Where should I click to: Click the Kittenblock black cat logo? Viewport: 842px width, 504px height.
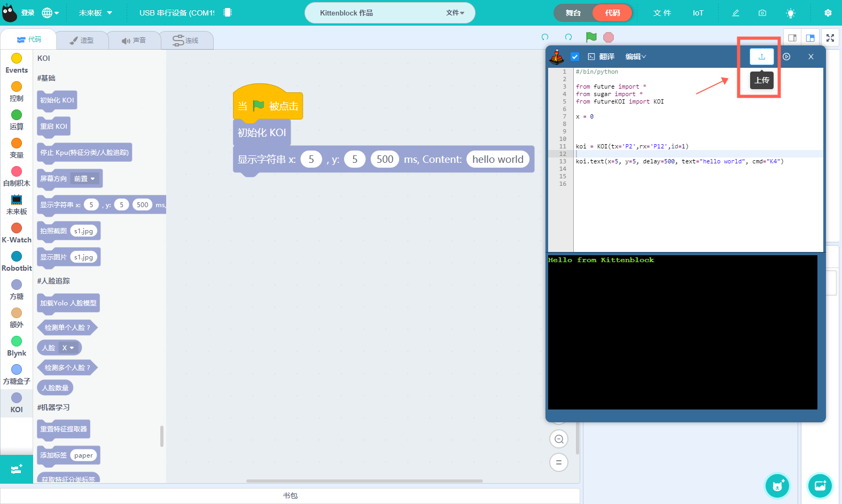pyautogui.click(x=10, y=12)
